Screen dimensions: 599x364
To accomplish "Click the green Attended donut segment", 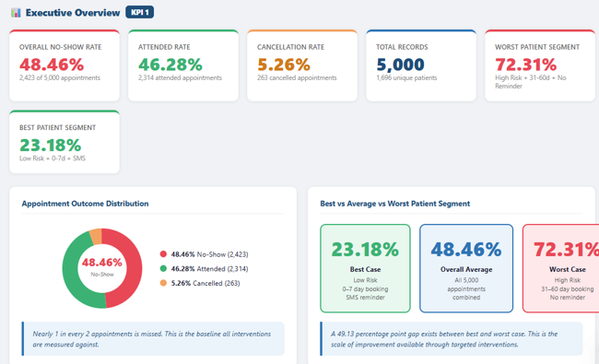I will [x=71, y=271].
